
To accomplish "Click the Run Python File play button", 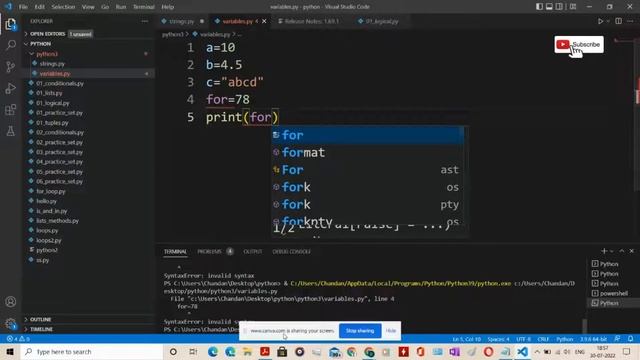I will click(600, 21).
